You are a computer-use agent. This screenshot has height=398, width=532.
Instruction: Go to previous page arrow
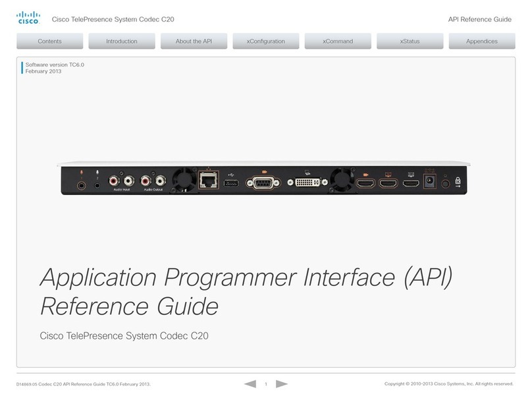coord(250,384)
